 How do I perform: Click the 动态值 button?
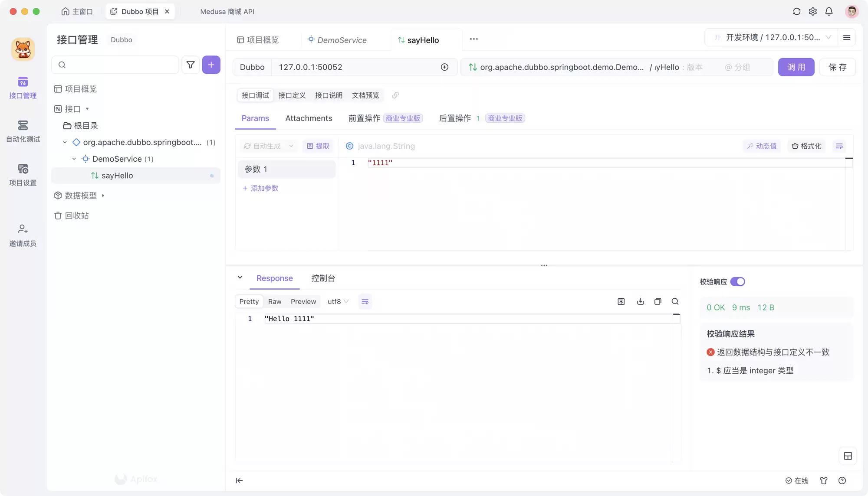tap(762, 146)
